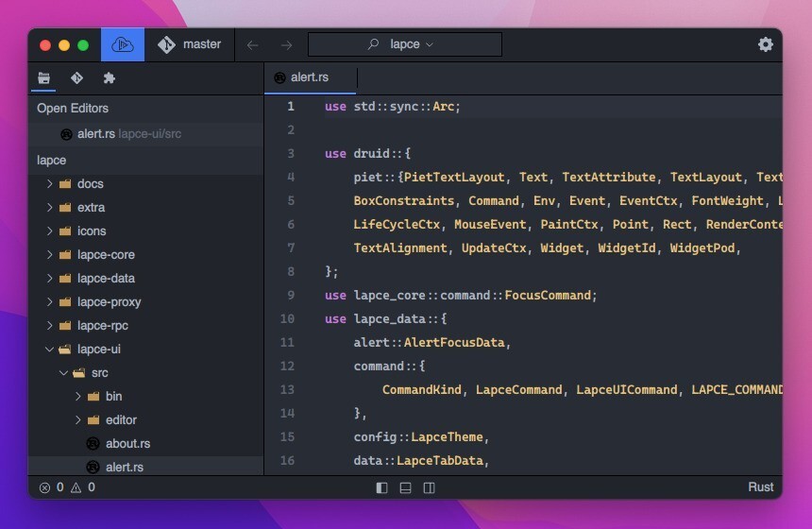Open about.rs in the file tree

click(127, 444)
